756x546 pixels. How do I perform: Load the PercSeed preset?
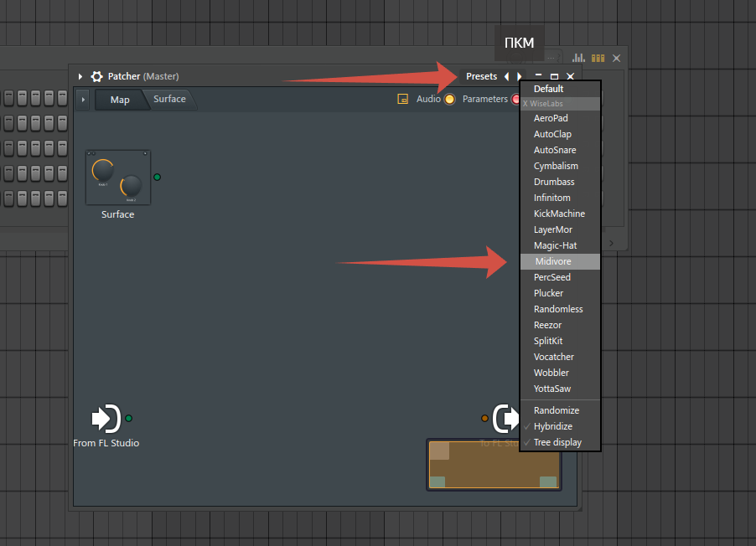pos(560,277)
